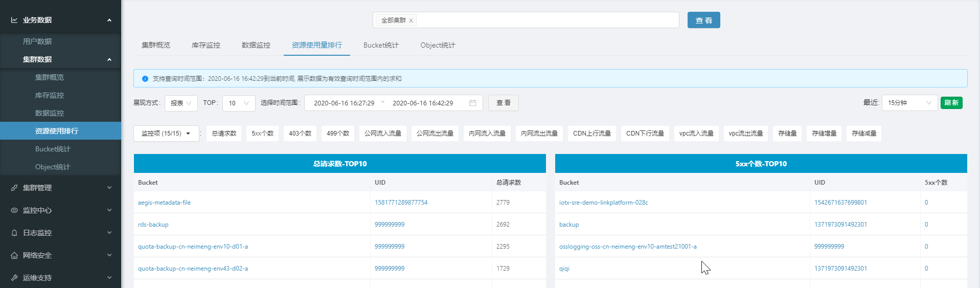Open the 最近 15分钟 dropdown
The width and height of the screenshot is (980, 288).
click(x=910, y=103)
